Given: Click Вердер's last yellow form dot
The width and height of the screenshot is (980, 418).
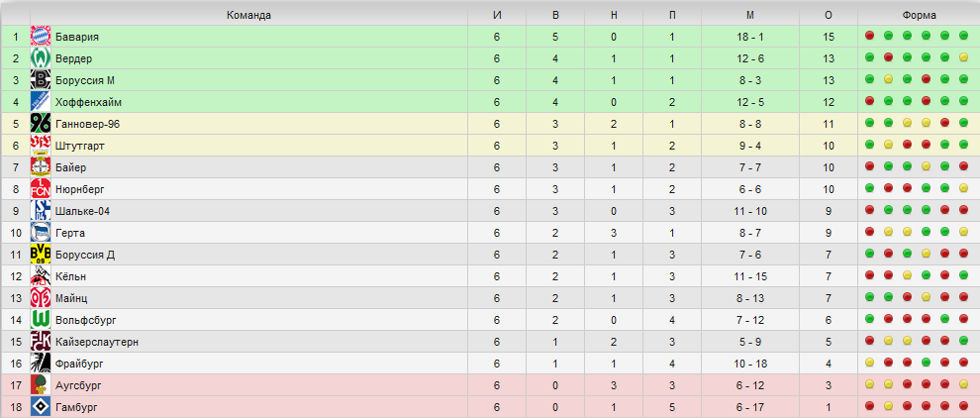Looking at the screenshot, I should tap(963, 58).
